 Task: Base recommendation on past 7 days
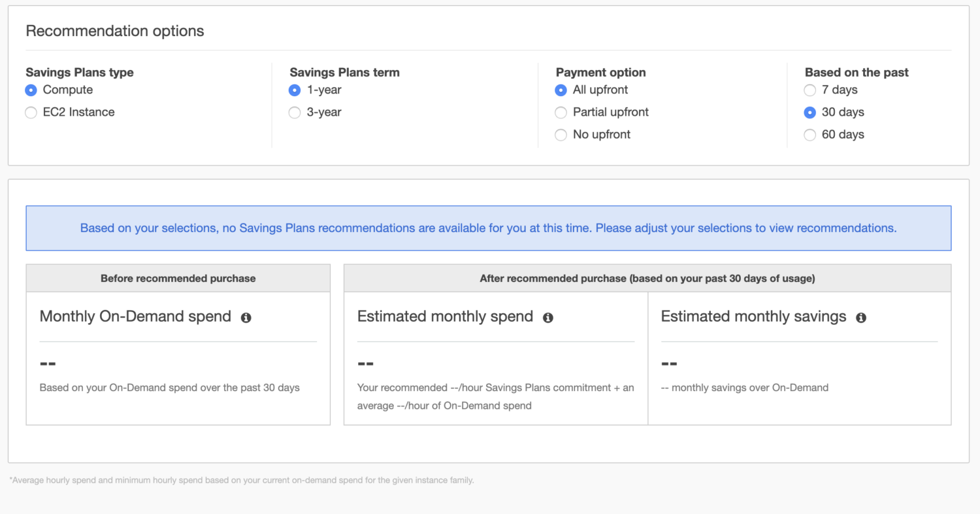point(810,90)
